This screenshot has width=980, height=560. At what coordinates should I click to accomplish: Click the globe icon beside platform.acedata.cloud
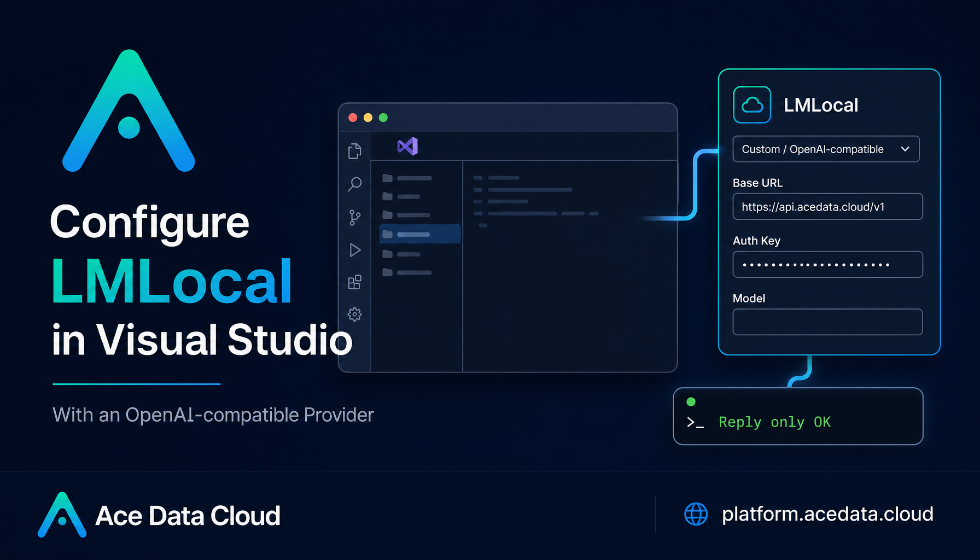point(696,514)
